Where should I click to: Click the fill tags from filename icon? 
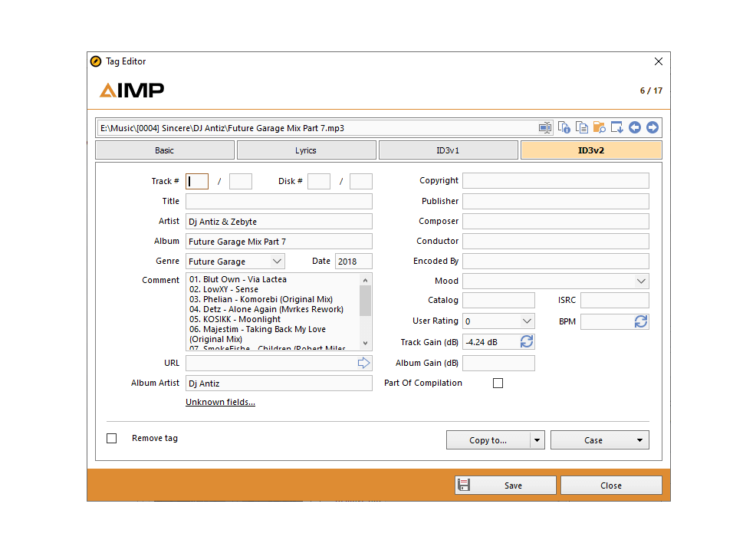coord(616,127)
